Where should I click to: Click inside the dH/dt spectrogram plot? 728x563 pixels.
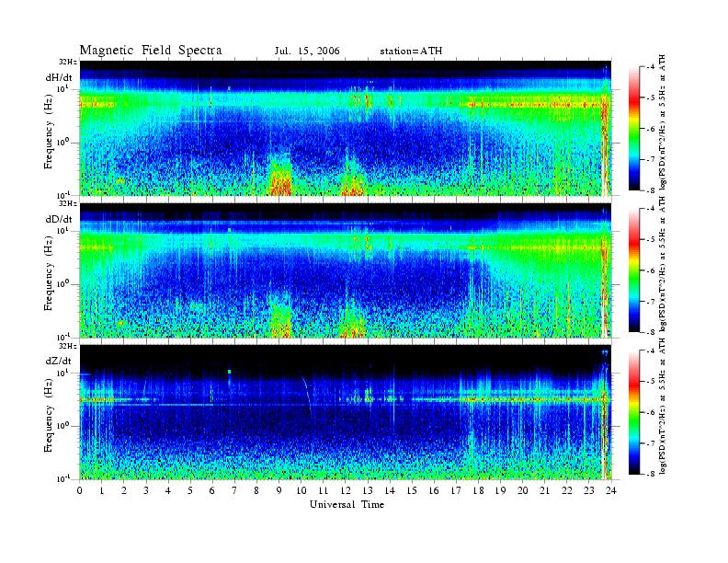click(x=346, y=128)
